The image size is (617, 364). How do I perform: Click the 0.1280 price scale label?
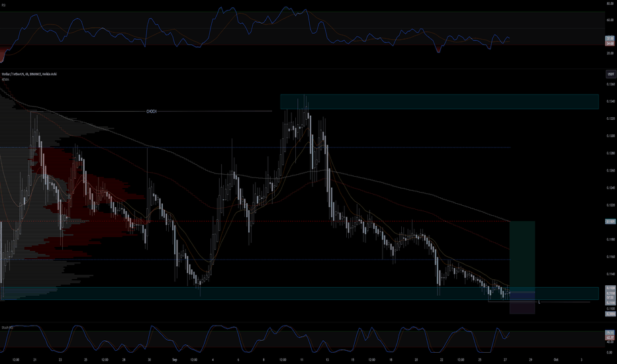pyautogui.click(x=611, y=153)
